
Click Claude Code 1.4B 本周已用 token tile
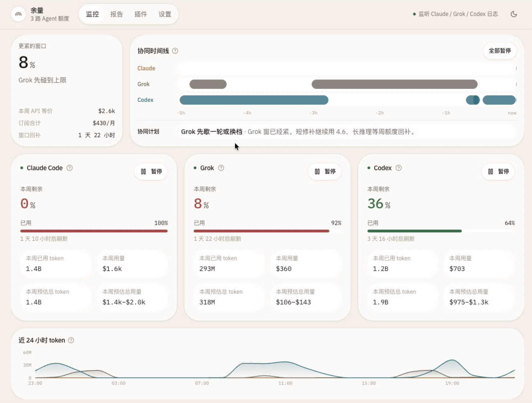56,264
